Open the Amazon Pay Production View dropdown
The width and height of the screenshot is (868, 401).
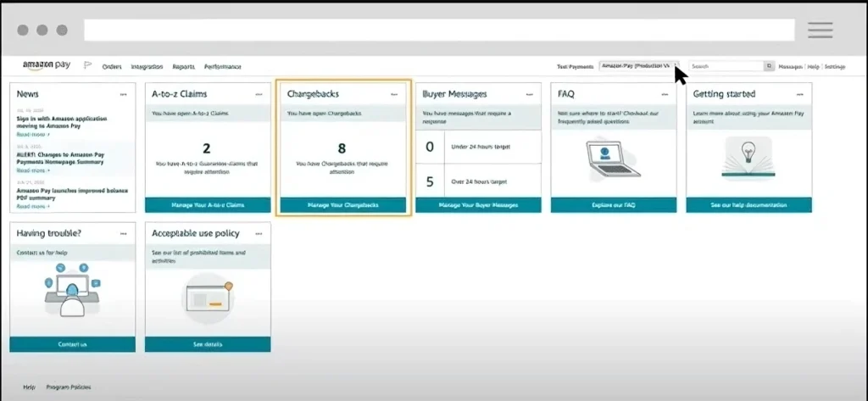click(639, 66)
